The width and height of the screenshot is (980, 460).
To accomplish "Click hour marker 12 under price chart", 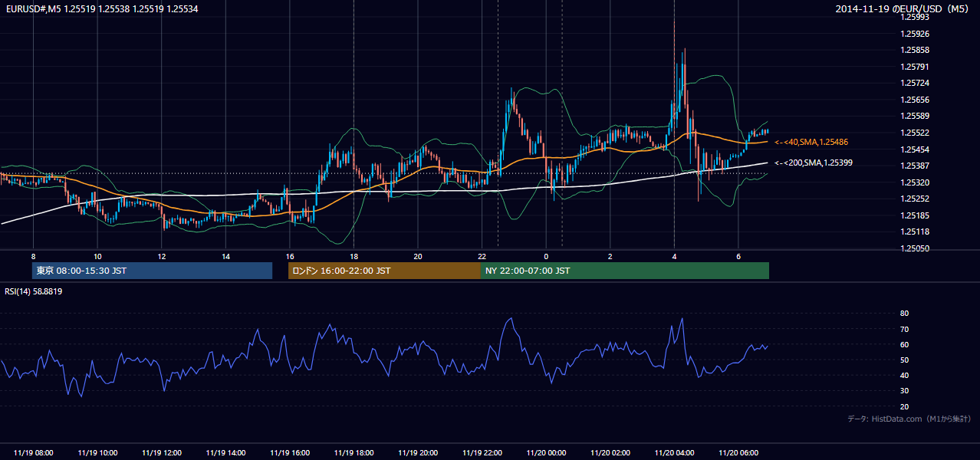I will (162, 256).
